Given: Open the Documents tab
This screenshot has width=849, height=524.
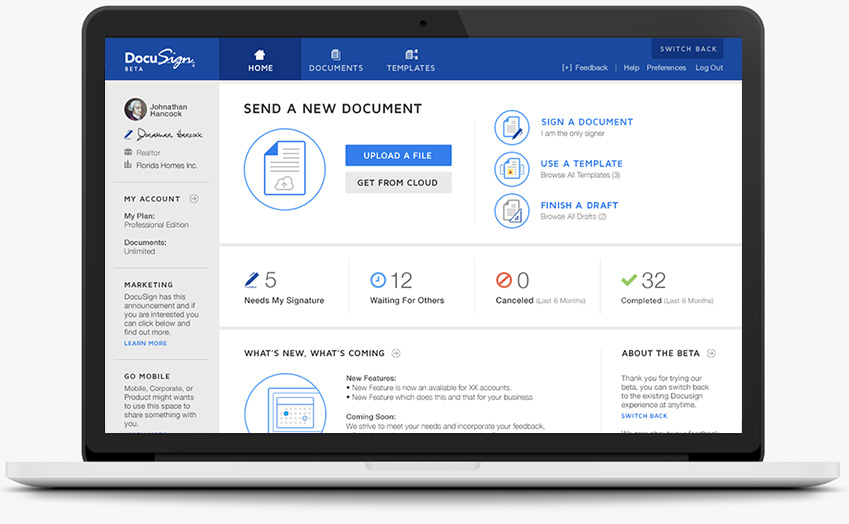Looking at the screenshot, I should point(336,60).
